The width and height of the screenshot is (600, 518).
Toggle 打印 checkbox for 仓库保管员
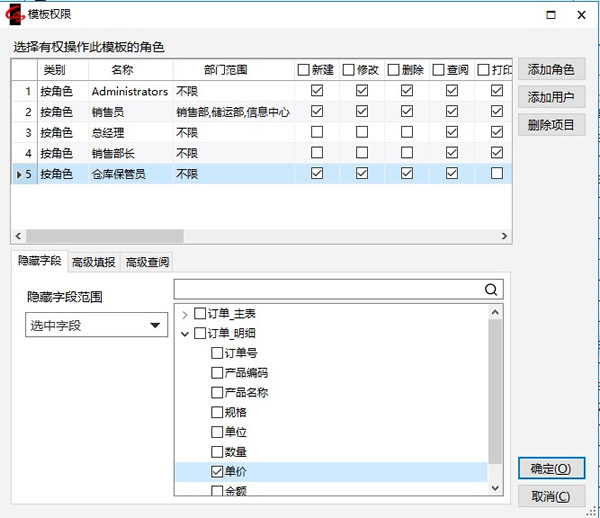[497, 173]
